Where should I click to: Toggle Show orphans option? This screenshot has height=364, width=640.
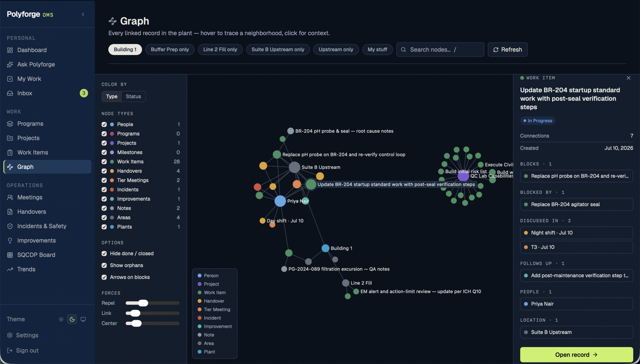(x=104, y=265)
